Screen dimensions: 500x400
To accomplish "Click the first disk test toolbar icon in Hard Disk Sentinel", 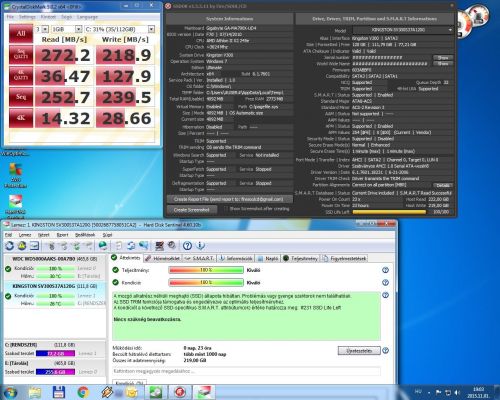I will (52, 246).
